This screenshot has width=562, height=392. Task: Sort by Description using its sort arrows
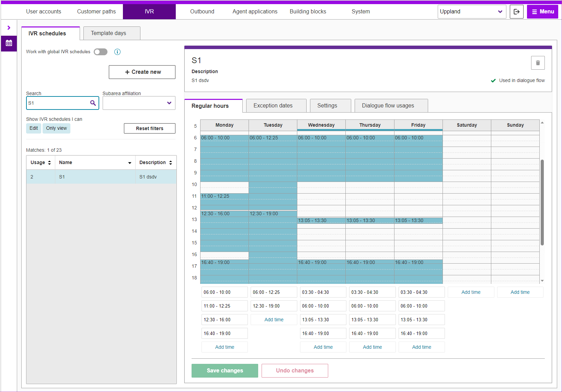[x=171, y=163]
